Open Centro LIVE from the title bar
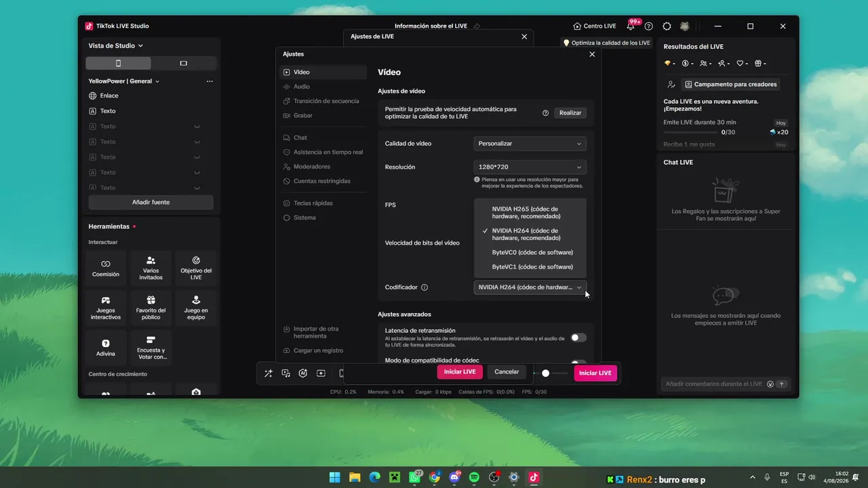The width and height of the screenshot is (868, 488). coord(595,26)
